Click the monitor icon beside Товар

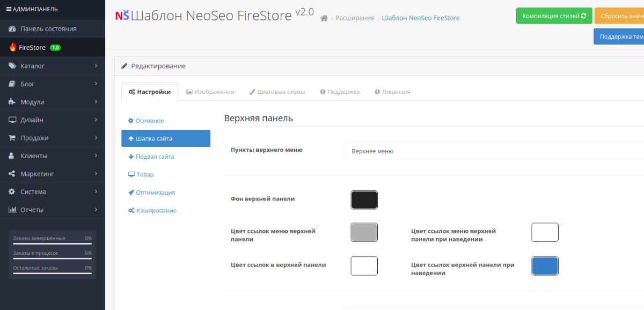pyautogui.click(x=131, y=174)
